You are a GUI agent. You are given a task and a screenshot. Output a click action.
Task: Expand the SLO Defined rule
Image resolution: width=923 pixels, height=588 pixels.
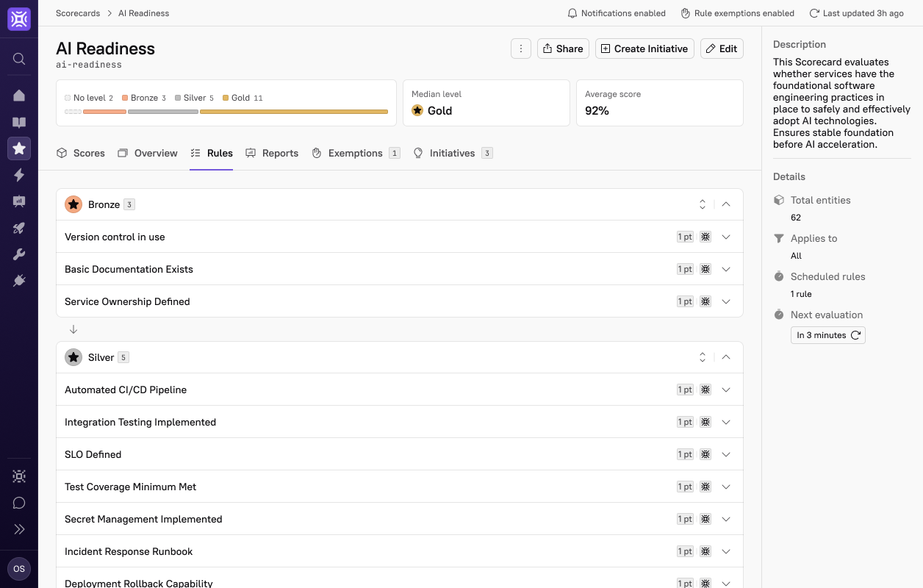point(726,454)
